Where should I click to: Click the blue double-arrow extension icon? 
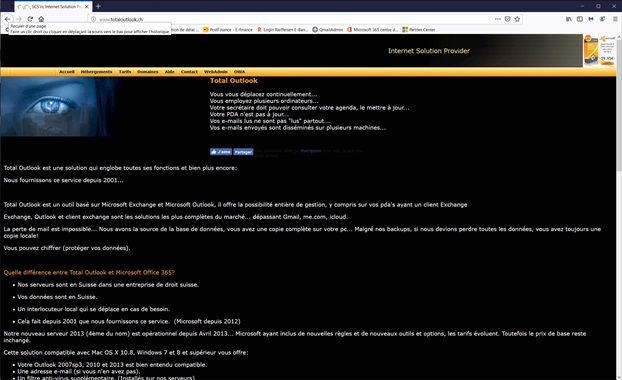pos(591,19)
